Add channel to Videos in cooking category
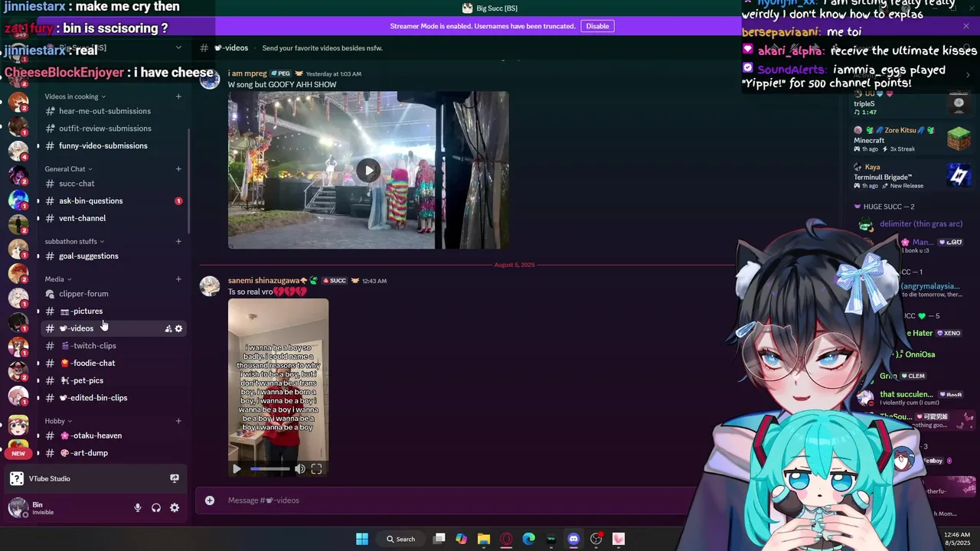 click(178, 96)
